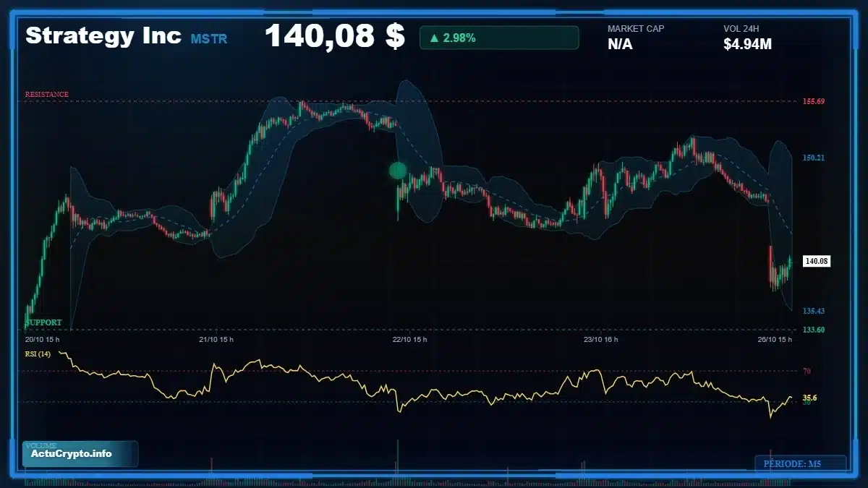Click the RSI 70 level label

tap(807, 371)
